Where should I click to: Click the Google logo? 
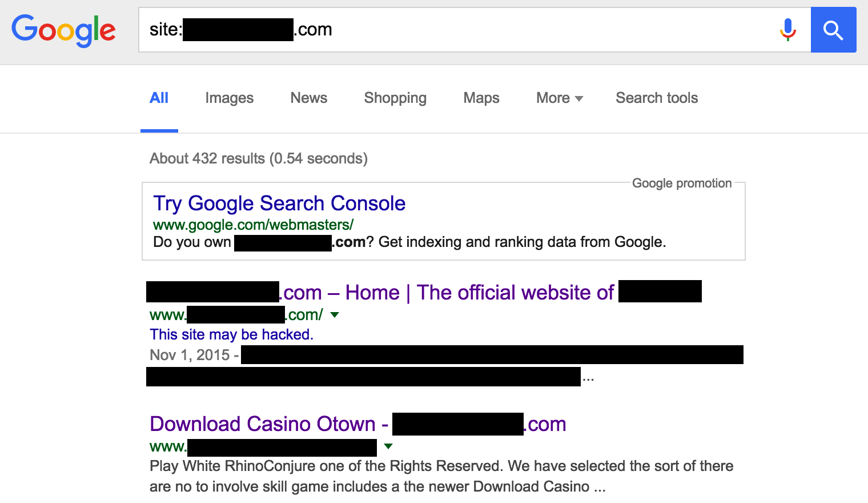click(63, 30)
